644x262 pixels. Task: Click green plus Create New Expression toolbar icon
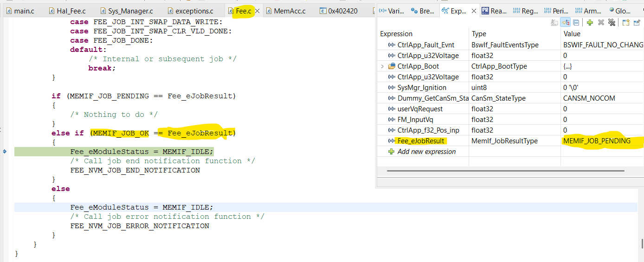[590, 22]
